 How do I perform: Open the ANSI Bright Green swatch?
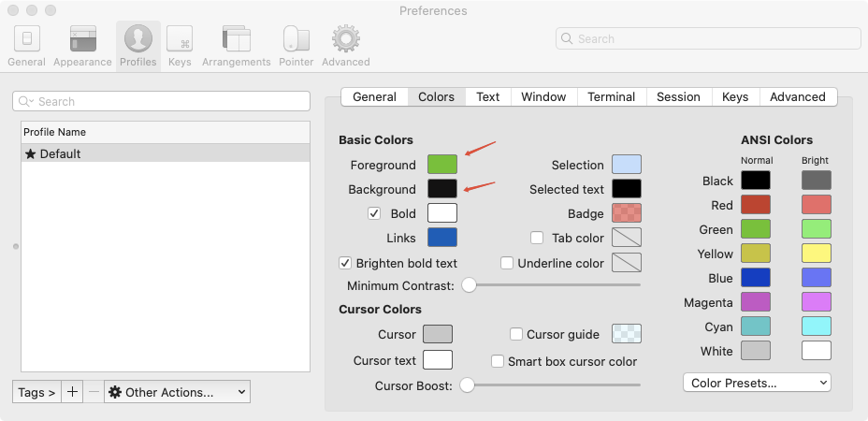(817, 229)
